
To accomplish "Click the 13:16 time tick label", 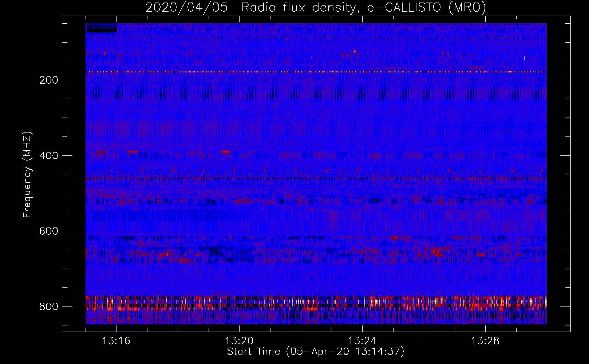I will 116,341.
